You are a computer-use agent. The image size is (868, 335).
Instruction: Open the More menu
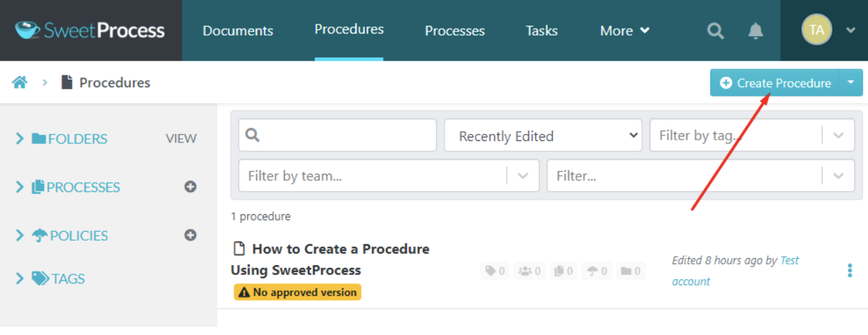click(624, 31)
